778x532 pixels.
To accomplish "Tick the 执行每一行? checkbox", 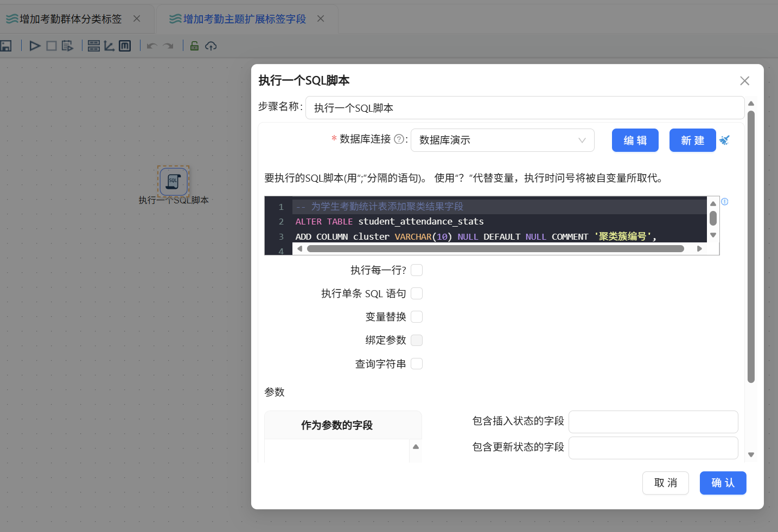I will [x=417, y=270].
